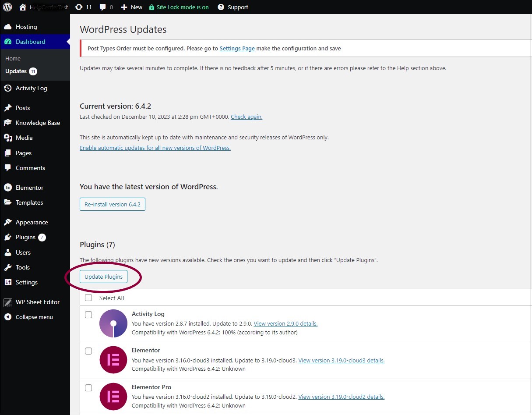532x415 pixels.
Task: Click the Check again link
Action: pos(247,117)
